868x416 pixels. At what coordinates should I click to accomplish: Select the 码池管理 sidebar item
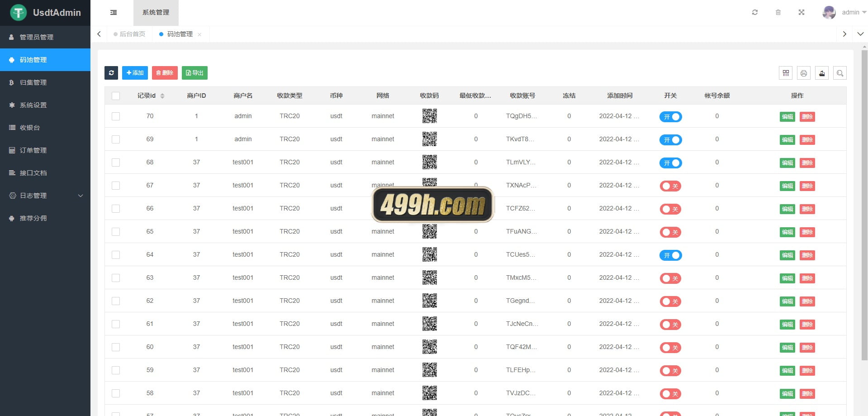(45, 60)
